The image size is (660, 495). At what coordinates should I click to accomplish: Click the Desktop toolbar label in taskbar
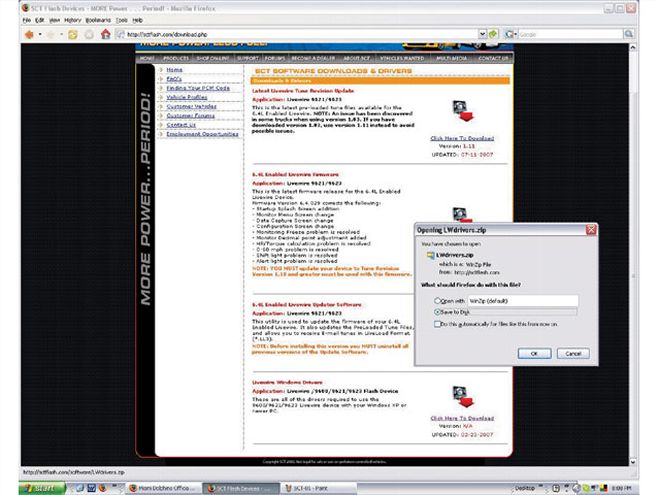[x=524, y=488]
